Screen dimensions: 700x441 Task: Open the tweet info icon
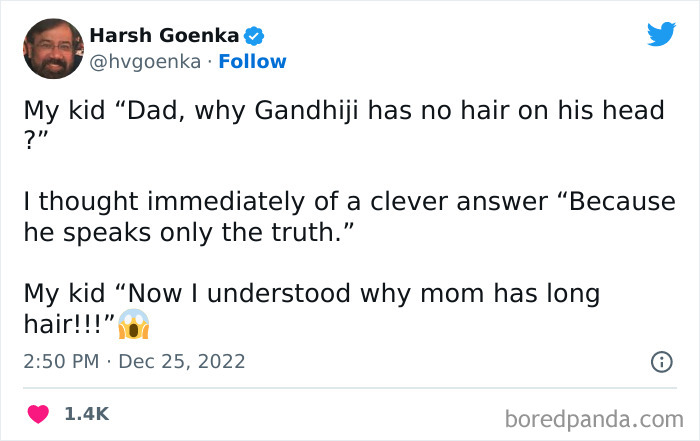[661, 362]
